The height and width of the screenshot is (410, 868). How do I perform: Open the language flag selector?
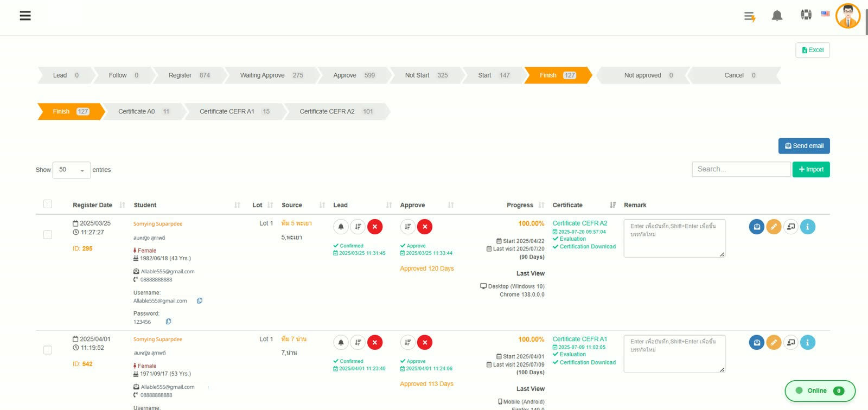pos(825,14)
